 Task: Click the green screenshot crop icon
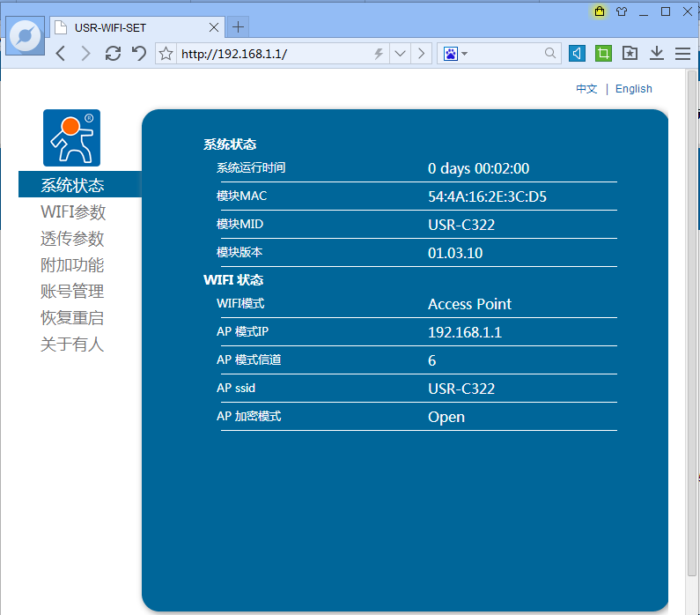pos(603,54)
